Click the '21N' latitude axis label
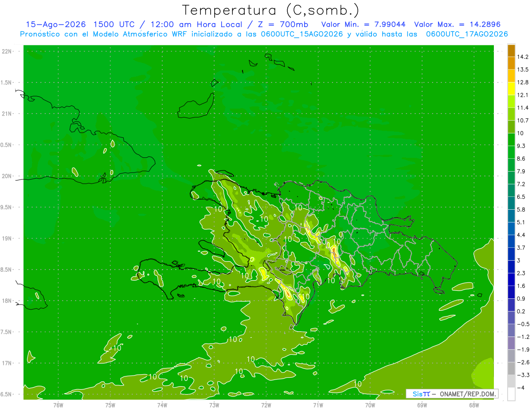The image size is (532, 411). click(7, 114)
